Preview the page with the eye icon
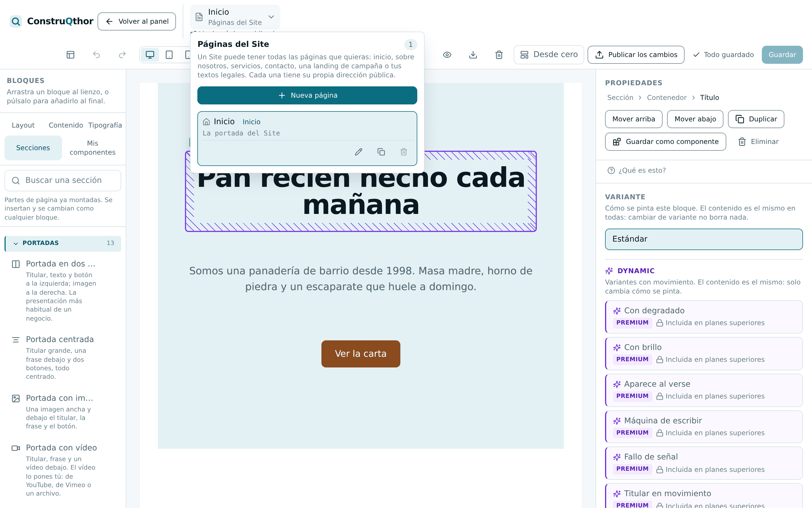Viewport: 812px width, 508px height. click(447, 55)
